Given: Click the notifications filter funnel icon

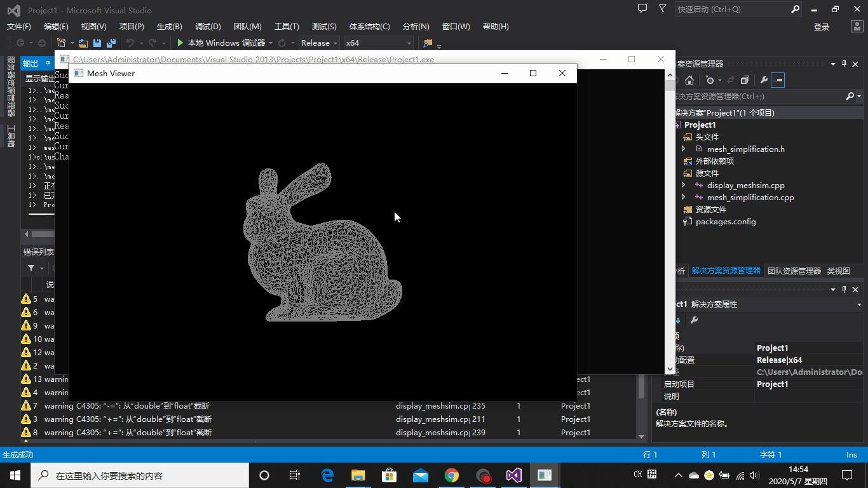Looking at the screenshot, I should click(x=663, y=9).
